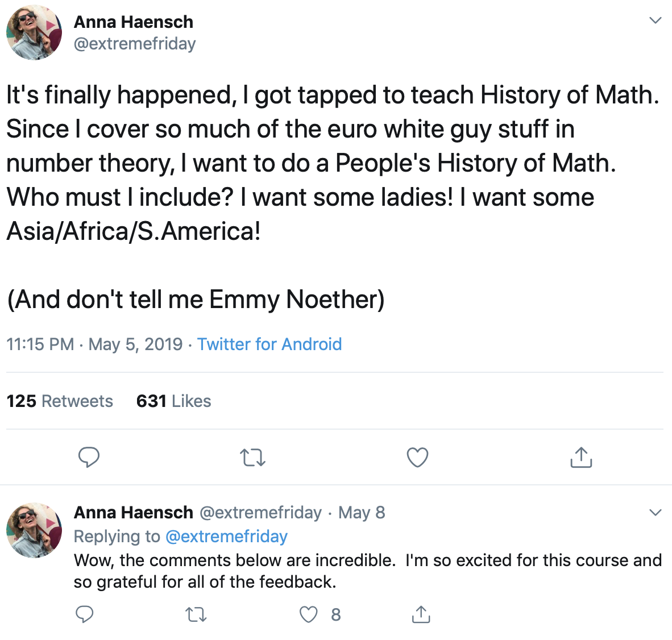Open the main tweet's chevron menu
The height and width of the screenshot is (640, 672).
[655, 21]
